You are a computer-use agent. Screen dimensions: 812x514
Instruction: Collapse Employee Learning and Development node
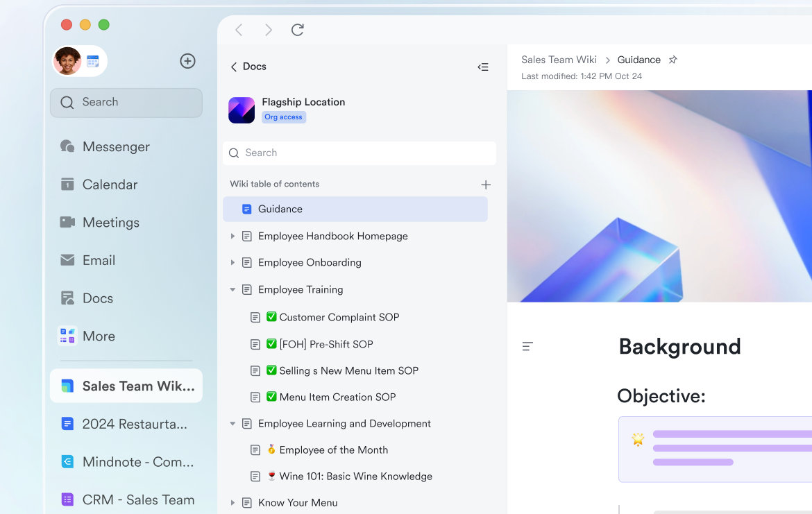coord(232,423)
